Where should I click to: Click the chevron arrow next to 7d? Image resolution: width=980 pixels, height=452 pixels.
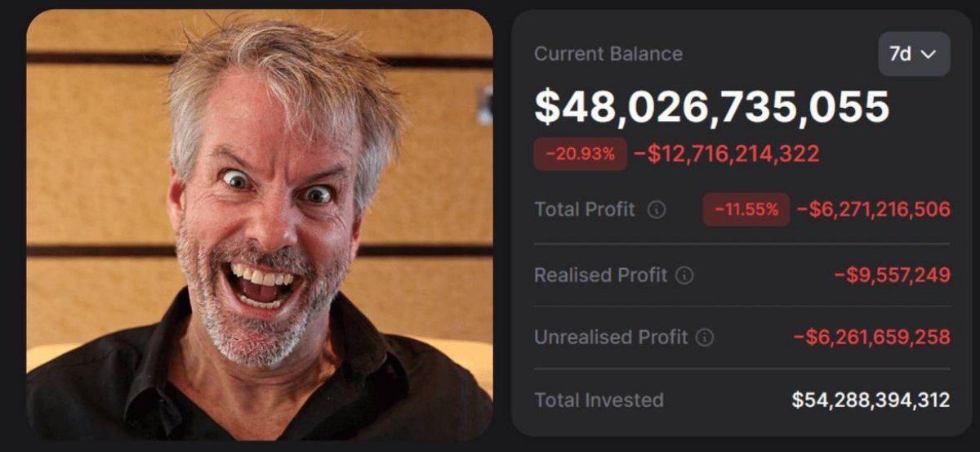(928, 55)
